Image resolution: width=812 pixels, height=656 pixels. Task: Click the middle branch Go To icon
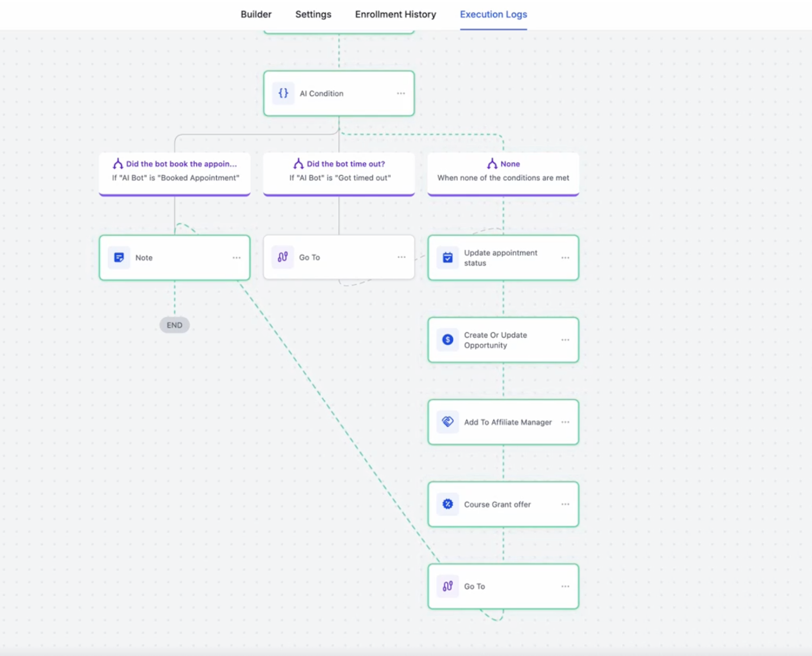[x=283, y=257]
